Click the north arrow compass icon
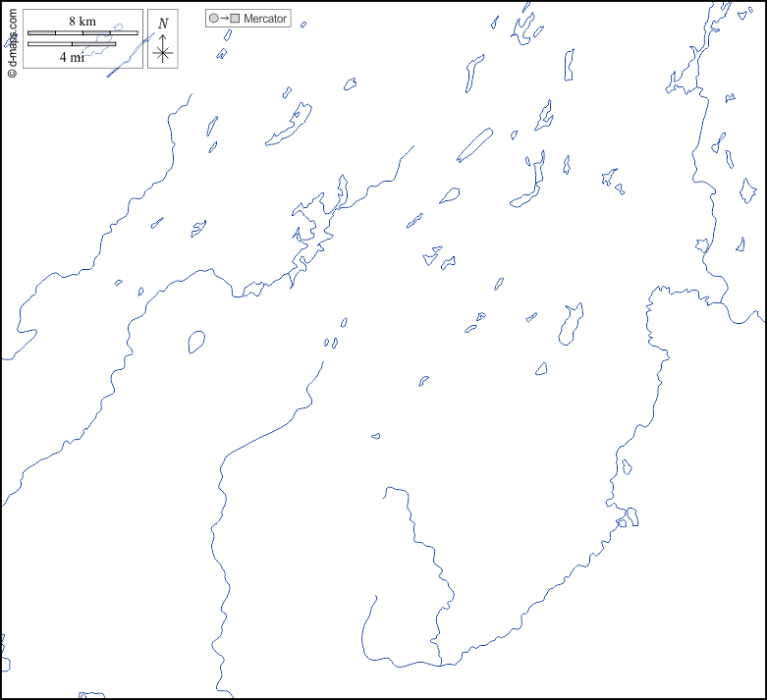The width and height of the screenshot is (767, 700). pos(163,41)
